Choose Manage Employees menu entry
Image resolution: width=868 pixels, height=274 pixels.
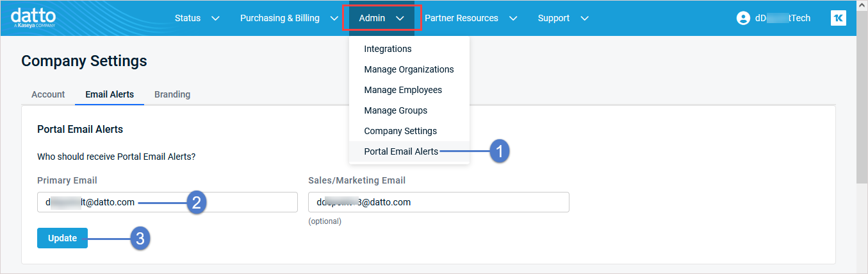coord(409,90)
